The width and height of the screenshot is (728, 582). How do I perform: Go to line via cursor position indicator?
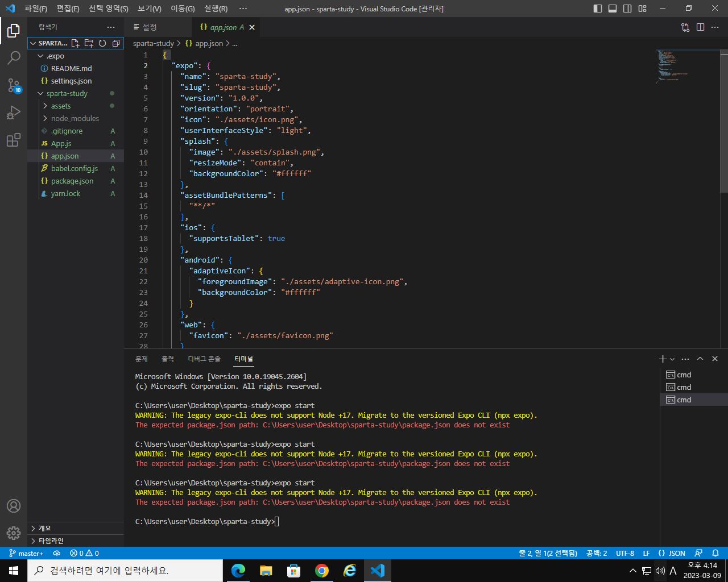(x=548, y=553)
